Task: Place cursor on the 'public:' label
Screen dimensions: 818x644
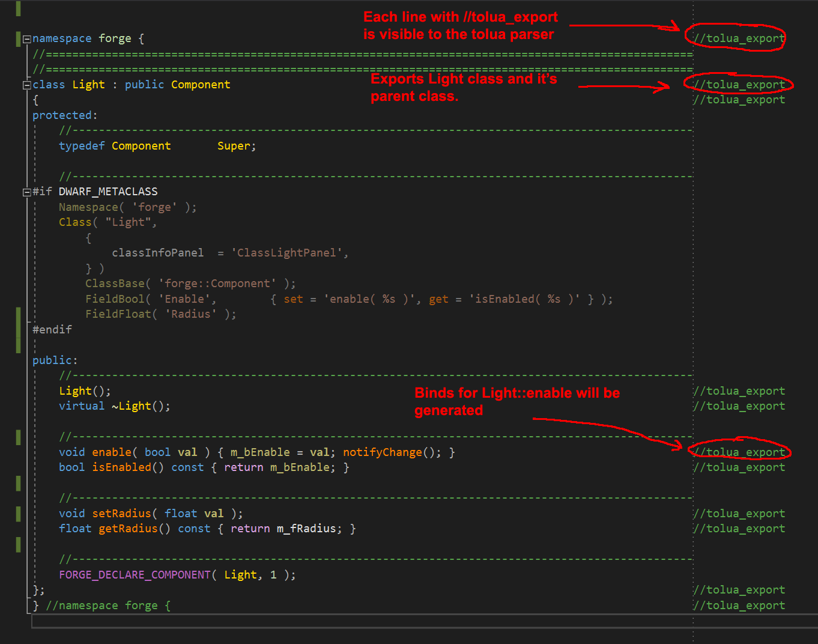Action: pos(55,360)
